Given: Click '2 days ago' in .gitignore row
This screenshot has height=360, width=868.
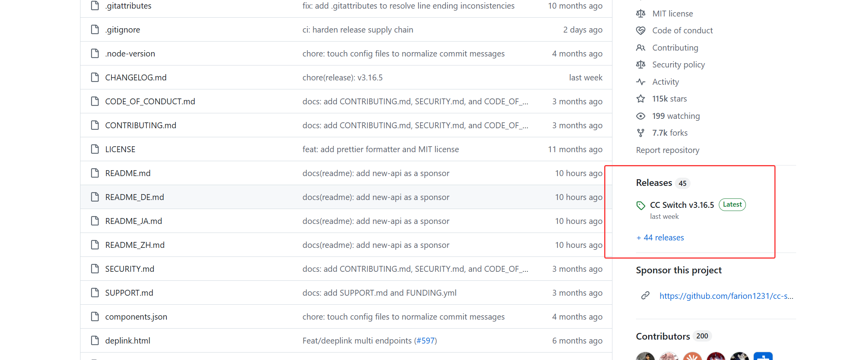Looking at the screenshot, I should coord(583,29).
